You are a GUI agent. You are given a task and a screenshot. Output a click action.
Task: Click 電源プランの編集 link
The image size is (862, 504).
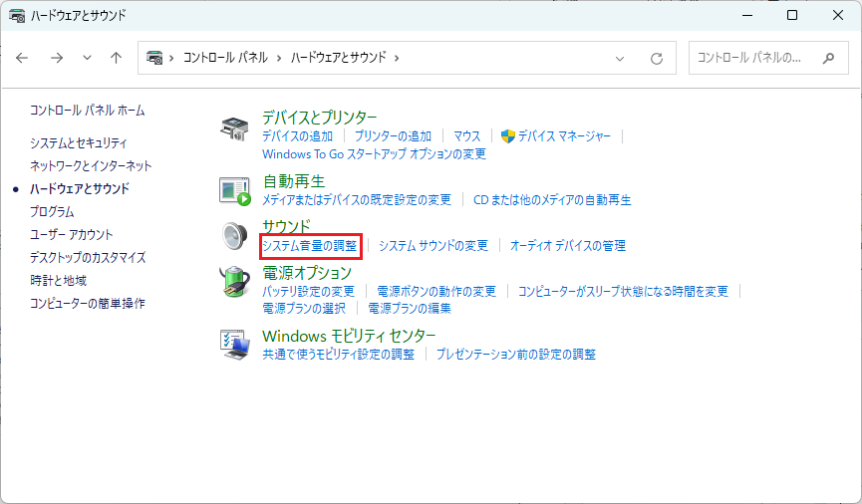[x=410, y=309]
